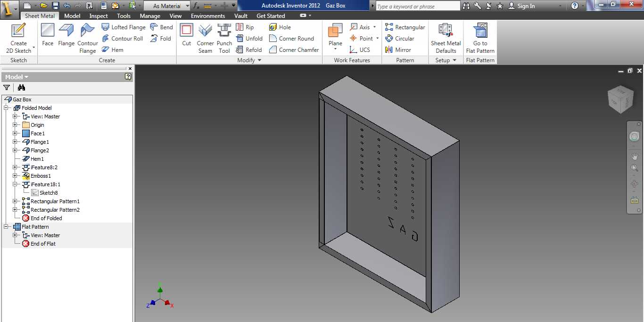Select End of Folded marker
Screen dimensions: 644x322
coord(46,218)
